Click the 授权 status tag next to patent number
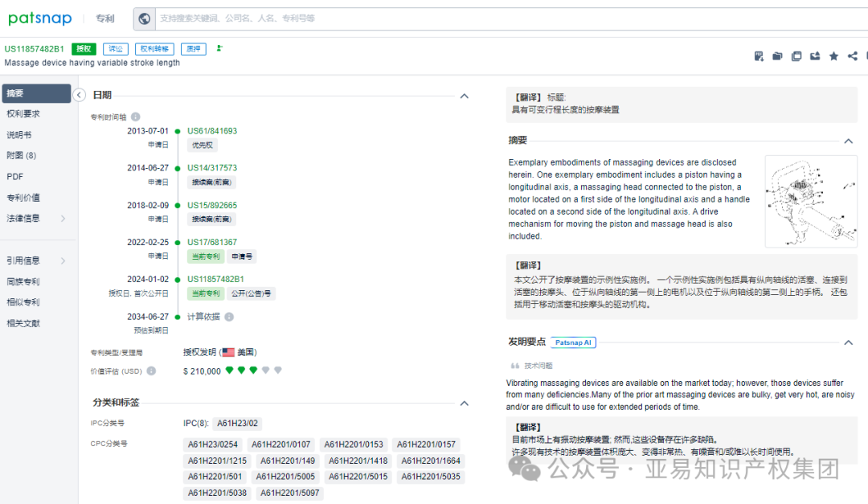The height and width of the screenshot is (504, 868). pos(84,48)
